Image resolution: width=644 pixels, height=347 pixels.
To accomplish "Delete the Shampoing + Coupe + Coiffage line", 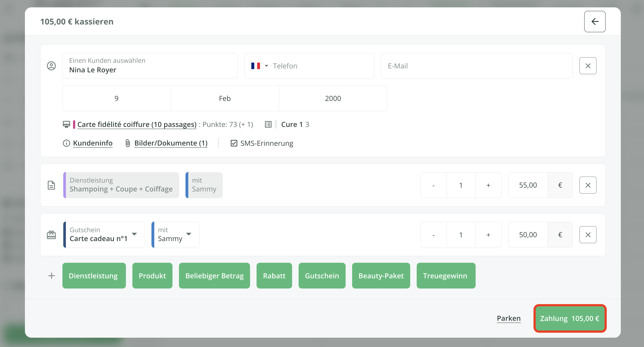I will click(x=587, y=185).
